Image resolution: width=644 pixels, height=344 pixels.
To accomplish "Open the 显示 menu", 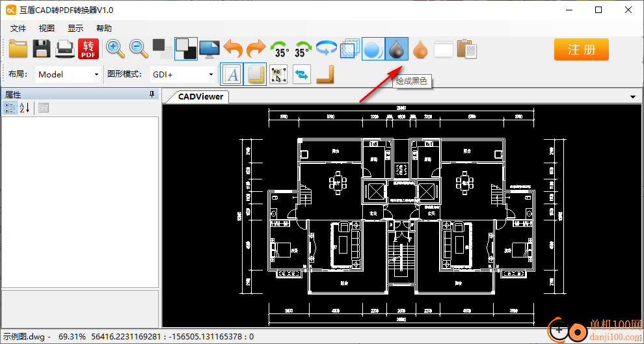I will point(75,29).
